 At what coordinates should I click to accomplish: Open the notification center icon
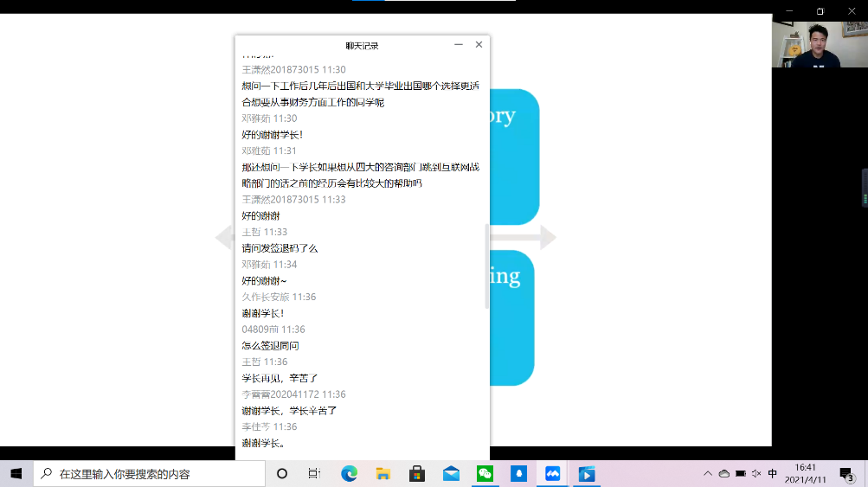tap(846, 474)
